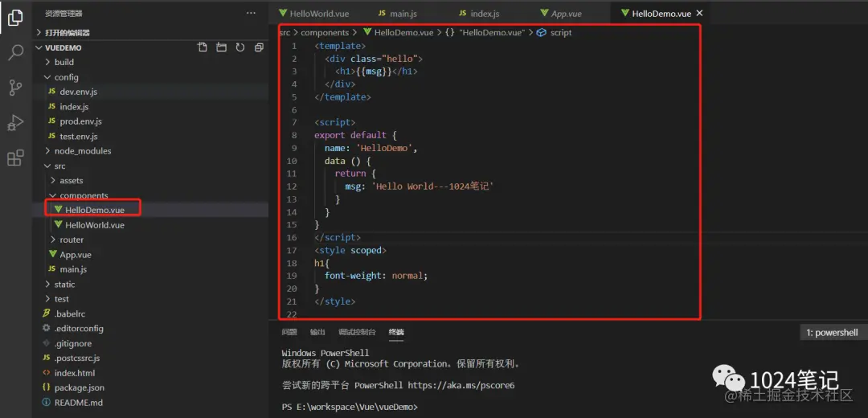Image resolution: width=868 pixels, height=418 pixels.
Task: Switch to the main.js editor tab
Action: (x=397, y=14)
